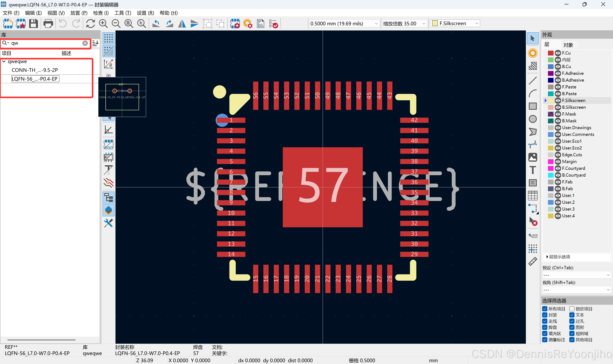Click the Save footprint floppy icon
Screen dimensions: 613x364
click(33, 24)
